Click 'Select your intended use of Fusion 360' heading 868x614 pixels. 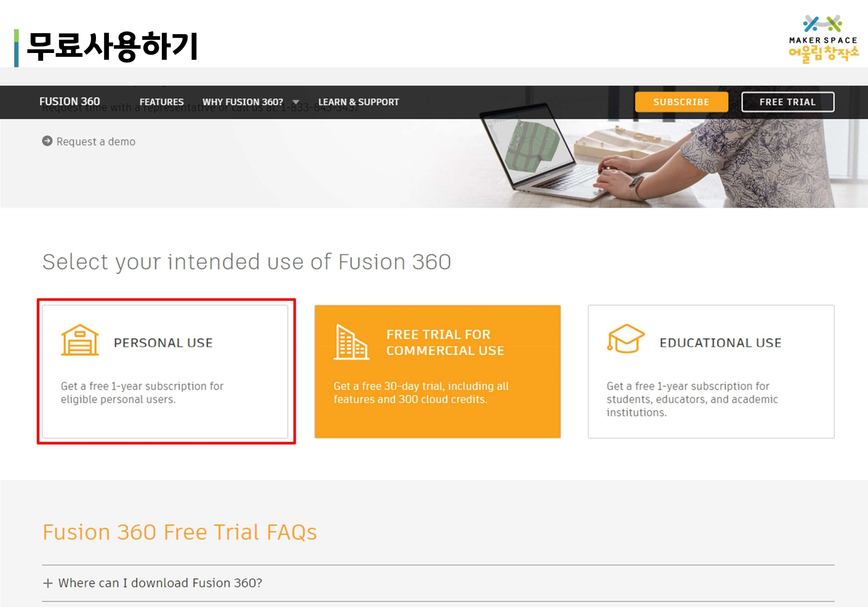tap(246, 261)
